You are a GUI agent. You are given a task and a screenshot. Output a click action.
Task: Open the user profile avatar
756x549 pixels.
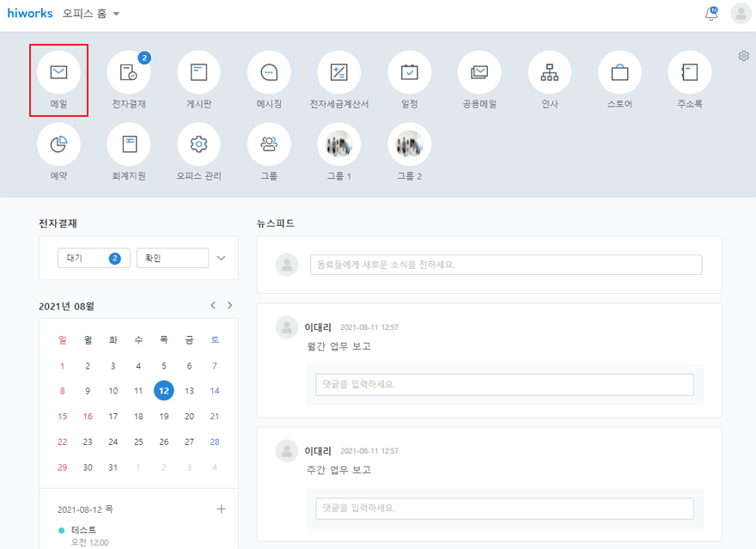click(741, 14)
